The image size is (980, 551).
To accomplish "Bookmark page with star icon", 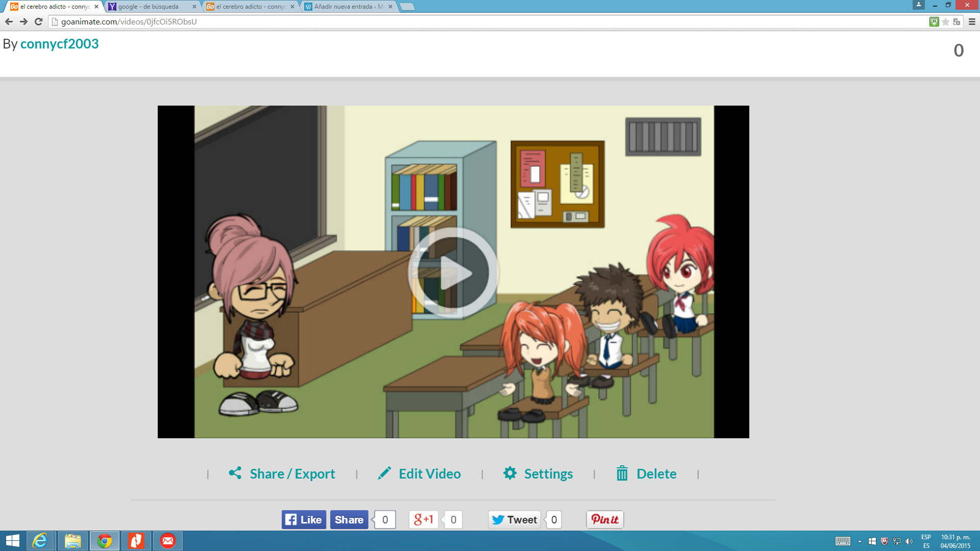I will click(x=945, y=21).
